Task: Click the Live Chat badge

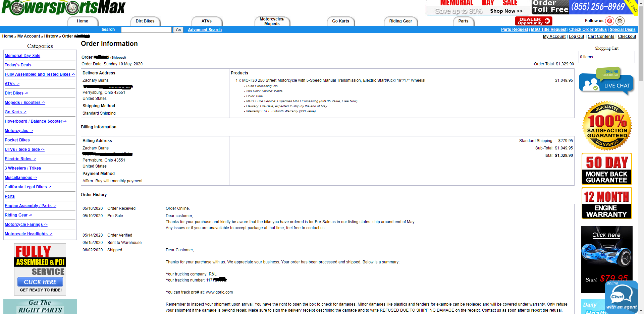Action: (606, 81)
